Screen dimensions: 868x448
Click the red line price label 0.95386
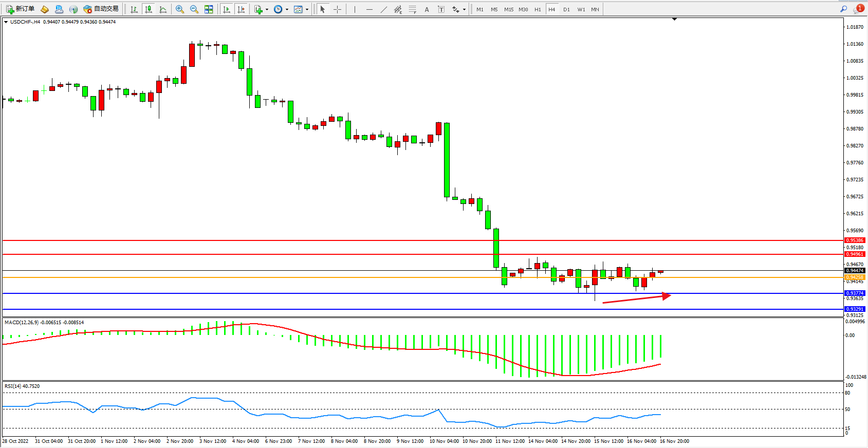(x=855, y=240)
